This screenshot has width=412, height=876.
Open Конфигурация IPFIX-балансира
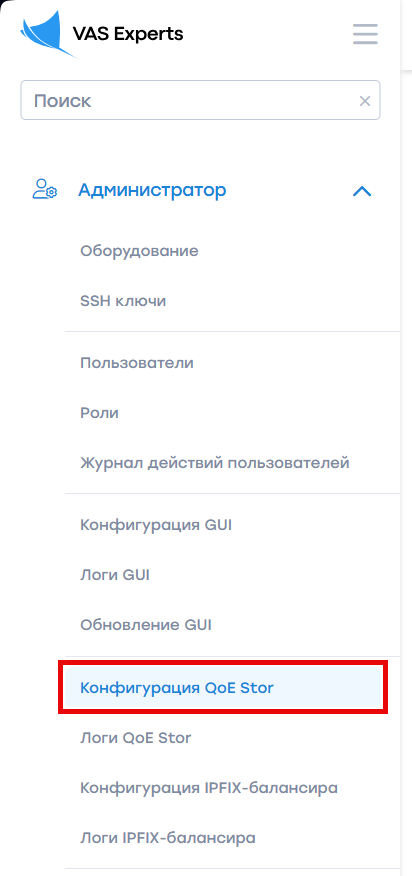pos(209,788)
